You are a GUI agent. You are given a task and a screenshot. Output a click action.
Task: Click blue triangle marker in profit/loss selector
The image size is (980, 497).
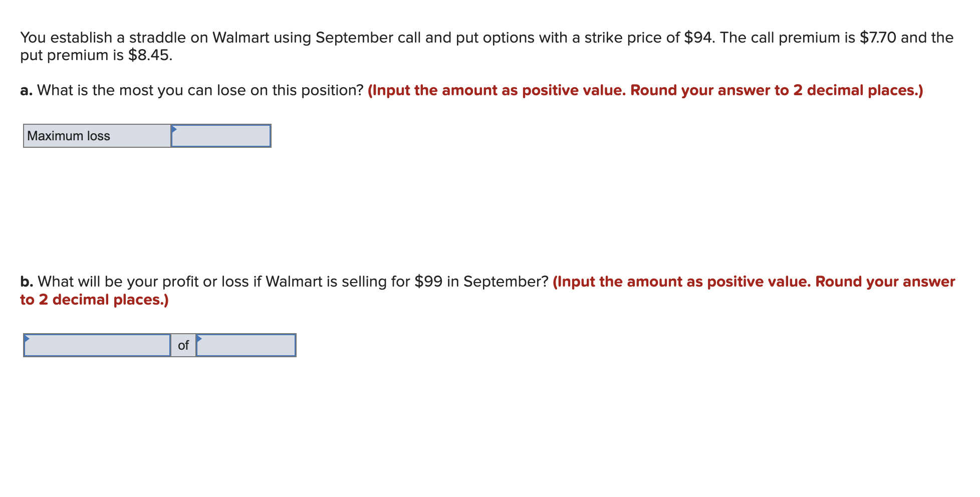[27, 338]
